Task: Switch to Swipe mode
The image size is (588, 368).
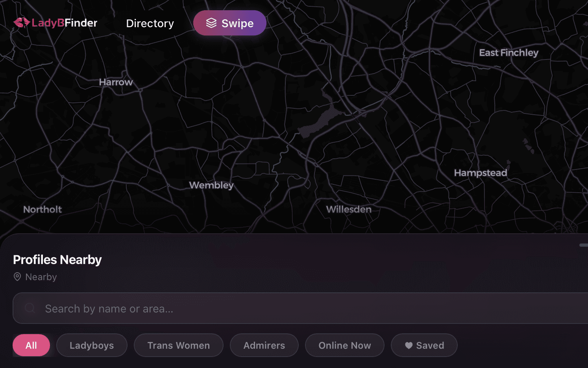Action: [x=230, y=23]
